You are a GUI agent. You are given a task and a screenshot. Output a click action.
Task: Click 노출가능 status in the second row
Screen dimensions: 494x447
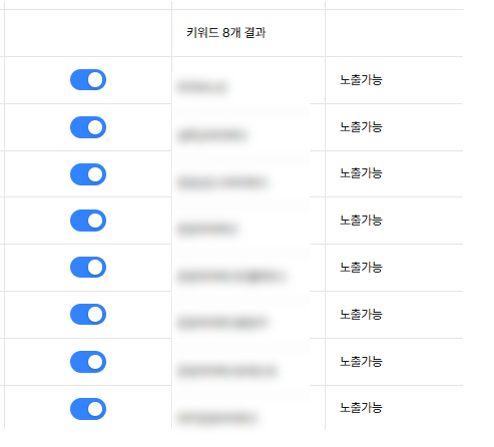click(361, 127)
